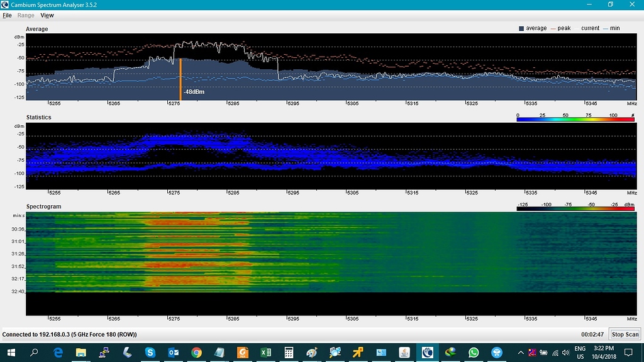
Task: Open the Google Earth icon in taskbar
Action: coord(450,353)
